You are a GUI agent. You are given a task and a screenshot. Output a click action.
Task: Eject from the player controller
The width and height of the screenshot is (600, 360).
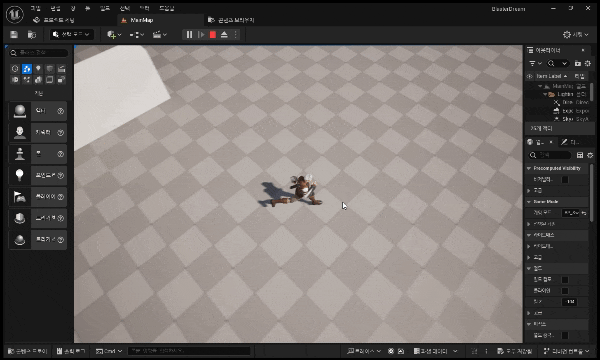[x=224, y=35]
